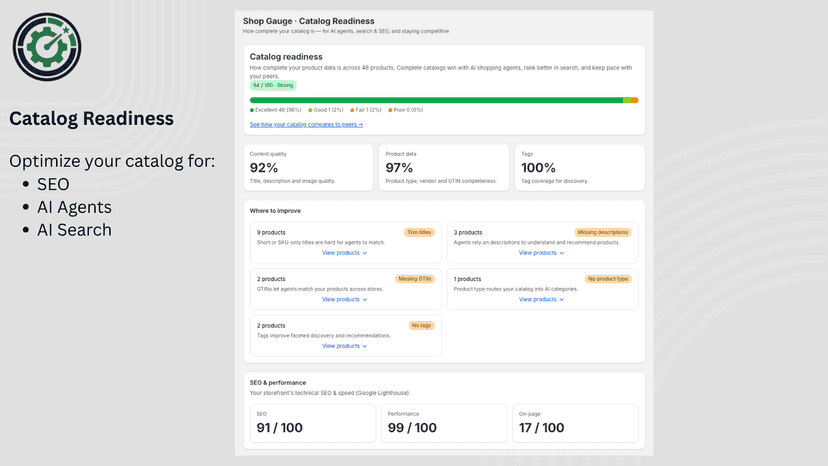Click the SEO 91 / 100 score card

(x=313, y=423)
